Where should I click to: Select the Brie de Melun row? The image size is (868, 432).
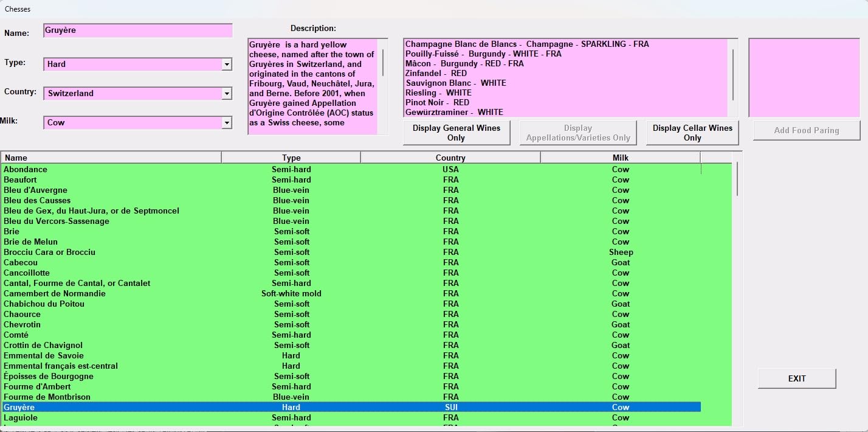click(351, 242)
